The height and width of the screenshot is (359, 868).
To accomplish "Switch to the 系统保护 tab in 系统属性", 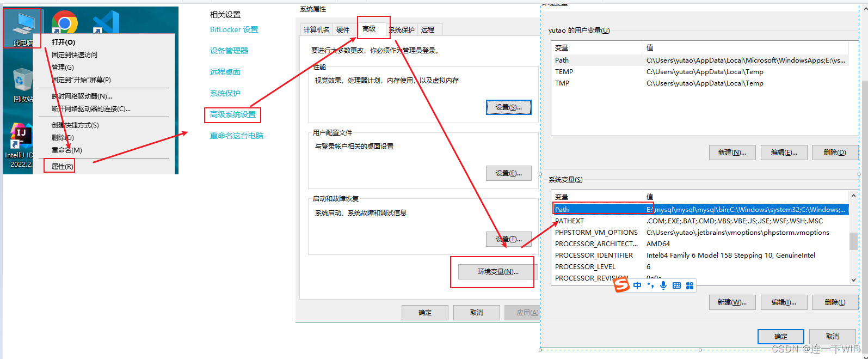I will tap(402, 29).
